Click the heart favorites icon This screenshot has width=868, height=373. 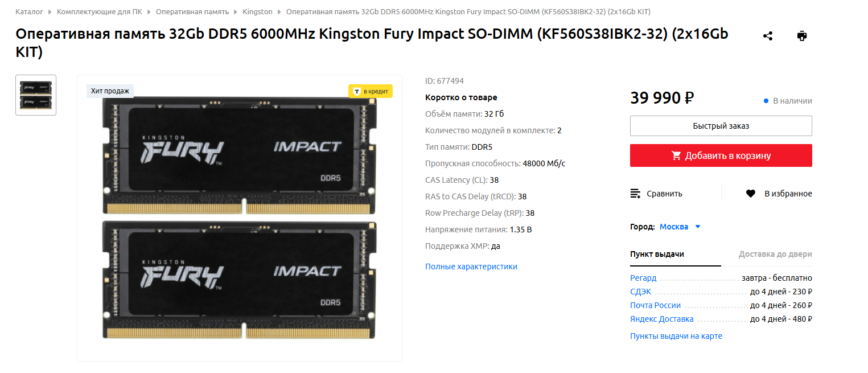coord(751,194)
